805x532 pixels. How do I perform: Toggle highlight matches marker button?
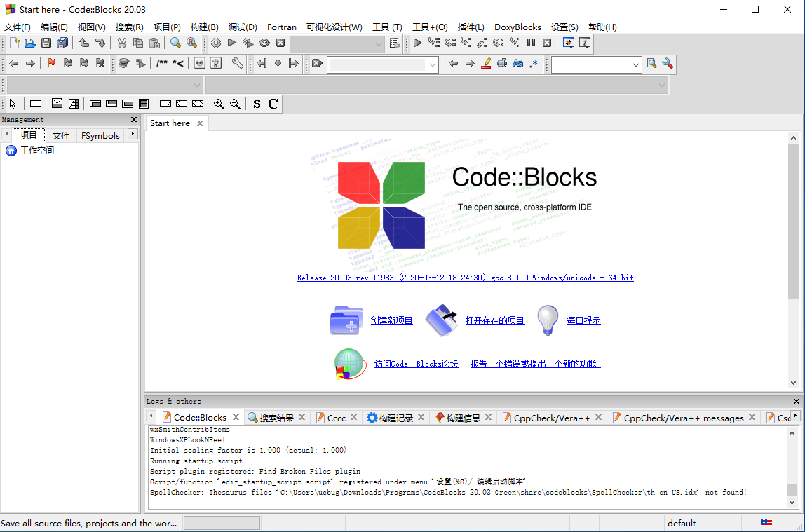pyautogui.click(x=486, y=63)
